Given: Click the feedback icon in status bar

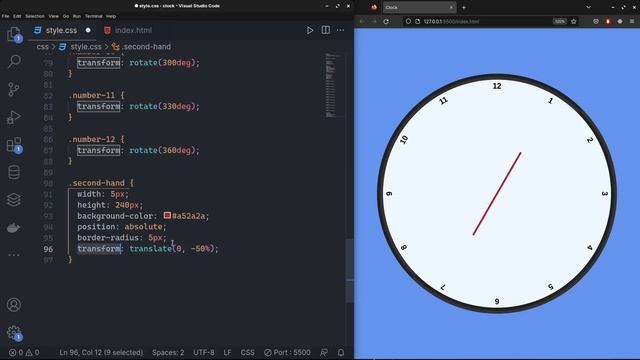Looking at the screenshot, I should (x=324, y=352).
